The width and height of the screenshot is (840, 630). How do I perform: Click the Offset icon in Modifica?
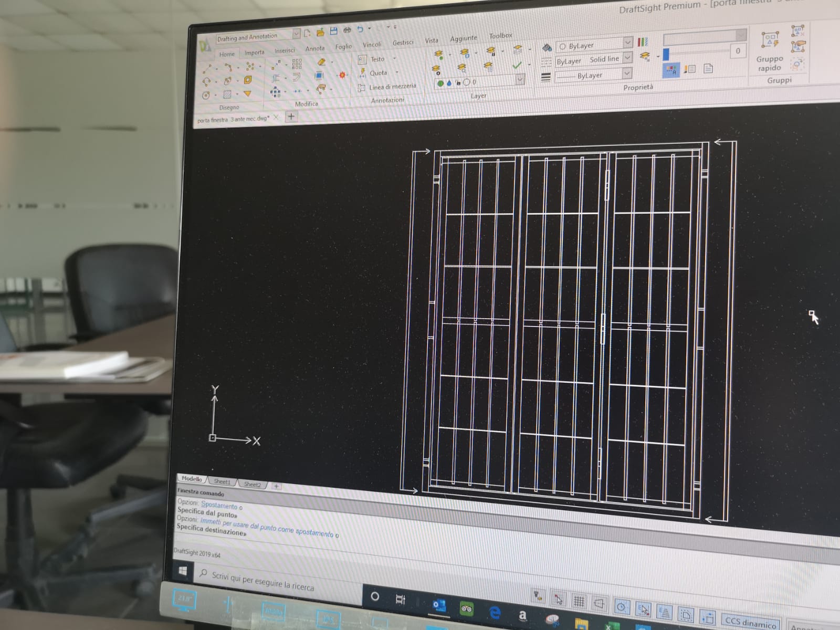point(296,77)
